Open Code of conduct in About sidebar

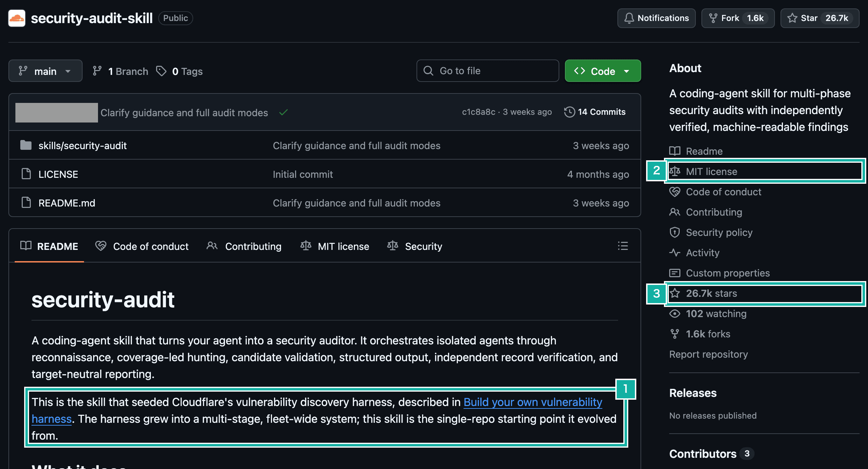point(715,192)
